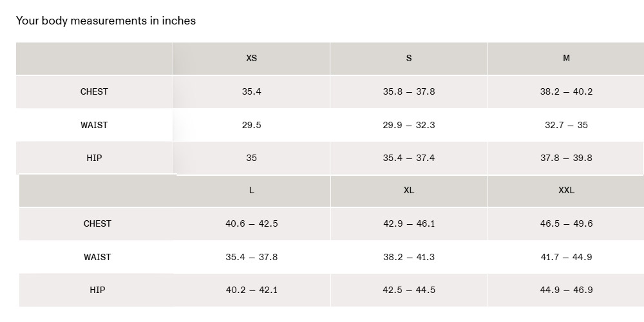Select the S chest range 35.8 – 37.8
This screenshot has width=644, height=322.
point(409,91)
